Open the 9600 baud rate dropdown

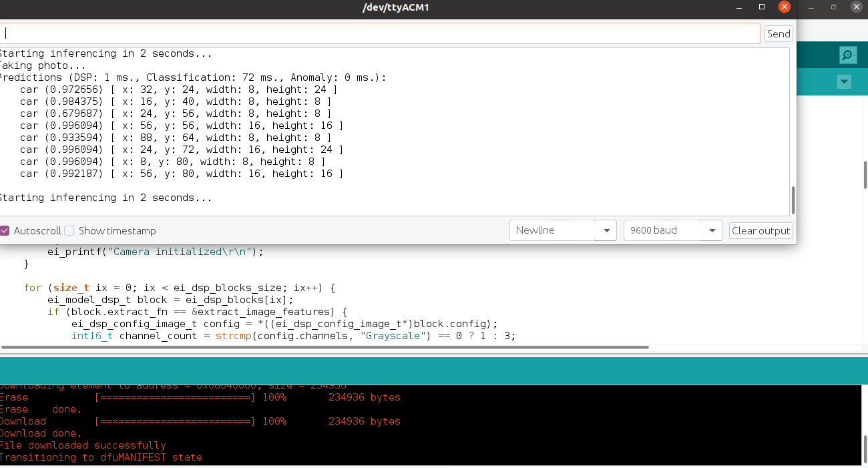tap(673, 230)
